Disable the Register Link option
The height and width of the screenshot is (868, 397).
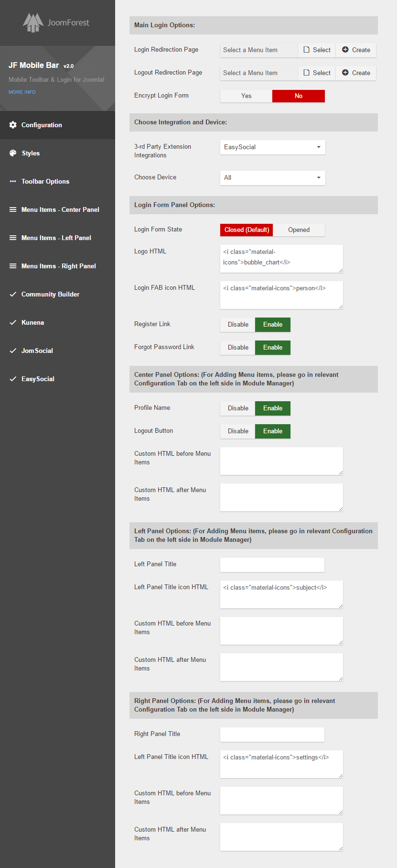point(238,325)
